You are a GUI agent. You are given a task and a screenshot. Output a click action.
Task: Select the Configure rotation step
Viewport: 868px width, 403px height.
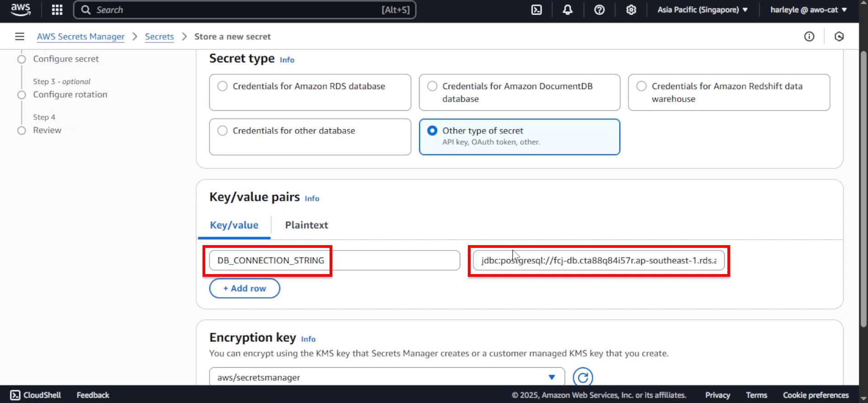(x=70, y=95)
